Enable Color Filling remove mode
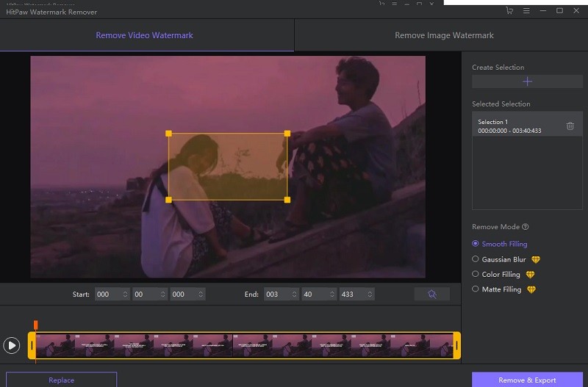Viewport: 588px width, 387px height. (x=476, y=275)
